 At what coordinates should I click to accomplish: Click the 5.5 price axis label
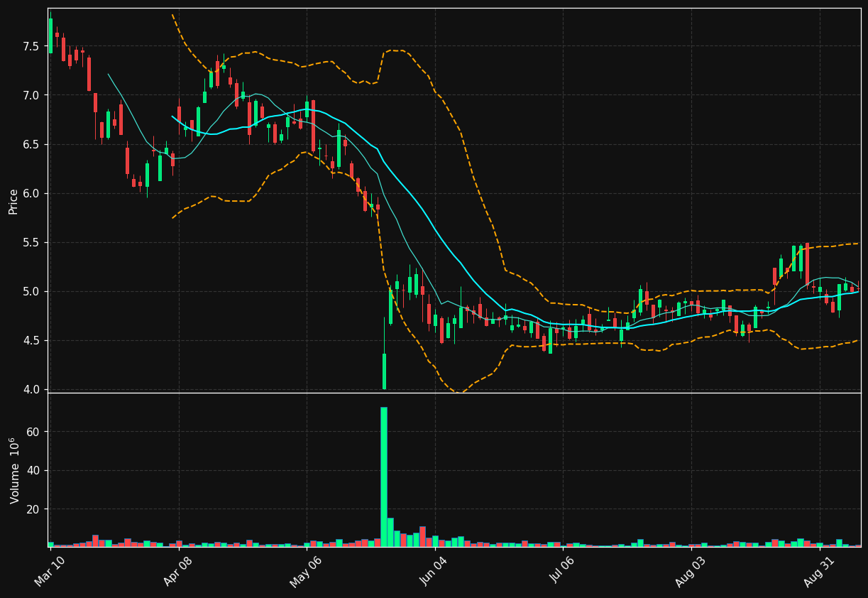[x=31, y=242]
